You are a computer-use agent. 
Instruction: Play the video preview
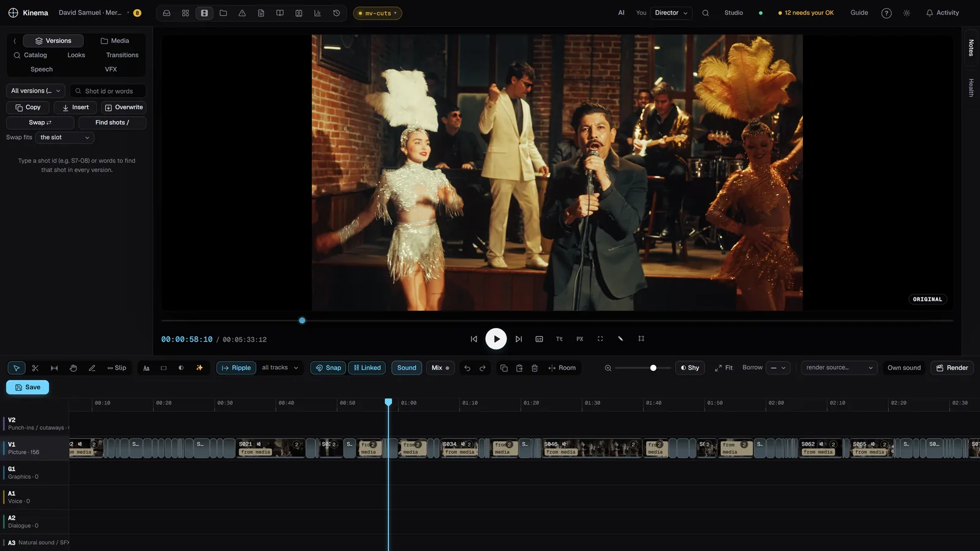point(496,339)
